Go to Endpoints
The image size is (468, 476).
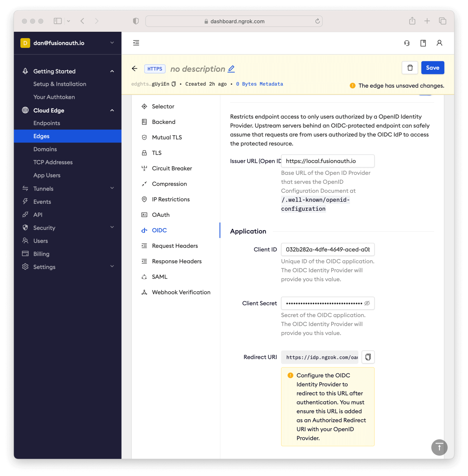click(47, 123)
